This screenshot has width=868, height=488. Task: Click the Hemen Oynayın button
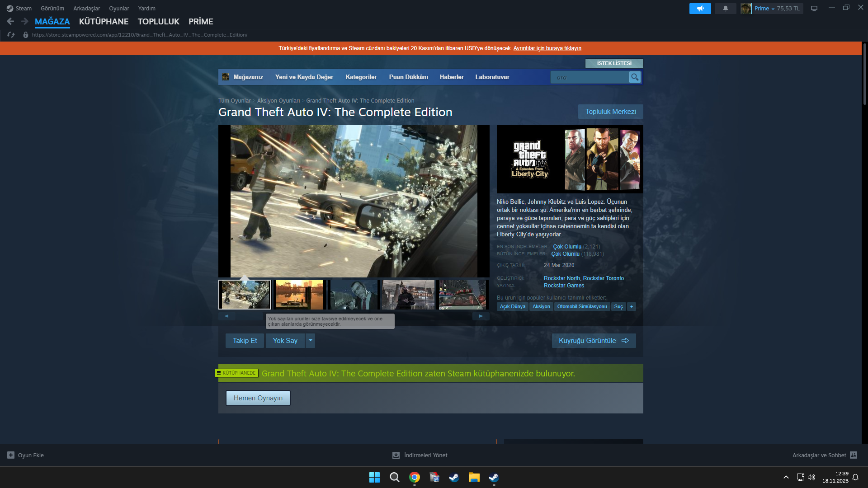pyautogui.click(x=258, y=398)
